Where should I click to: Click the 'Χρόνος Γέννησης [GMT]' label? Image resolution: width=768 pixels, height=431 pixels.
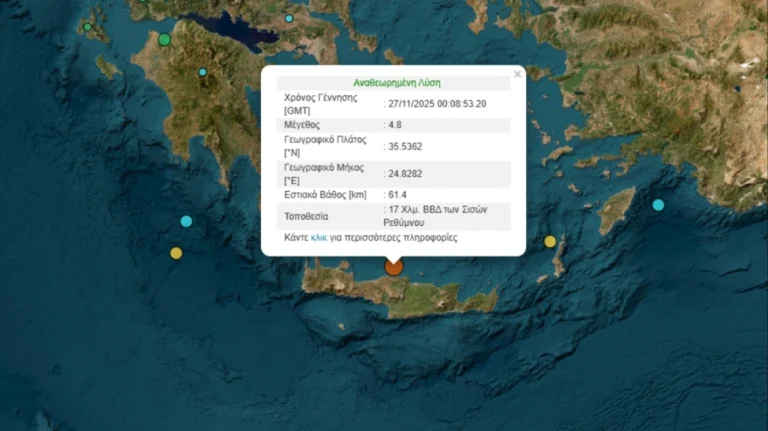321,104
